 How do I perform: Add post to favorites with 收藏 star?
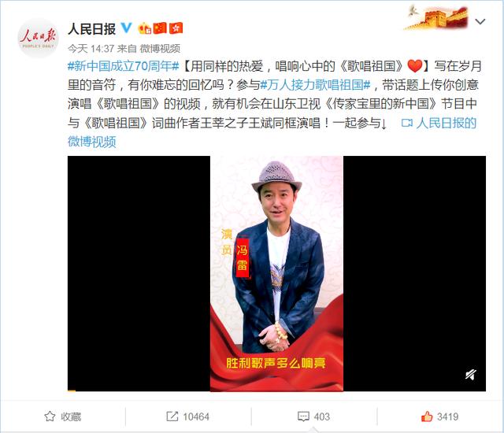point(63,417)
